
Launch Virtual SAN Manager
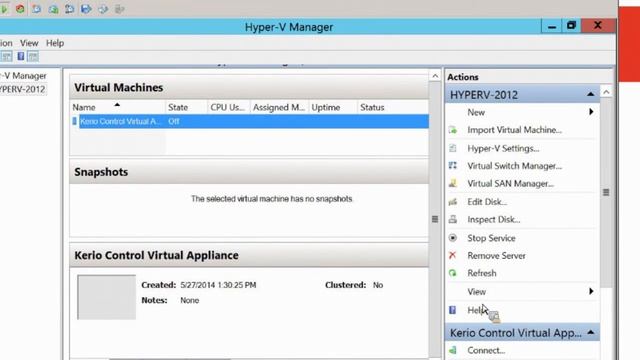pyautogui.click(x=510, y=184)
